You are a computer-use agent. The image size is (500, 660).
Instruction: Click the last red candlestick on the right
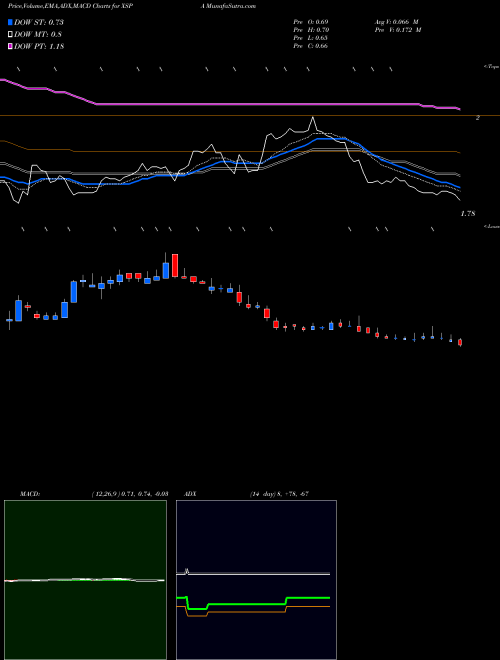tap(460, 342)
